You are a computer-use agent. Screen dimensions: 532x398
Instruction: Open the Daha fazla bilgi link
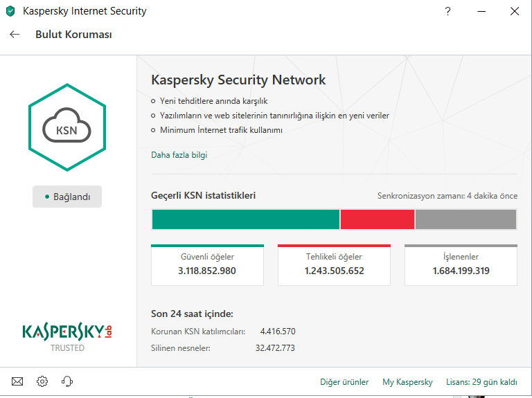[x=179, y=155]
